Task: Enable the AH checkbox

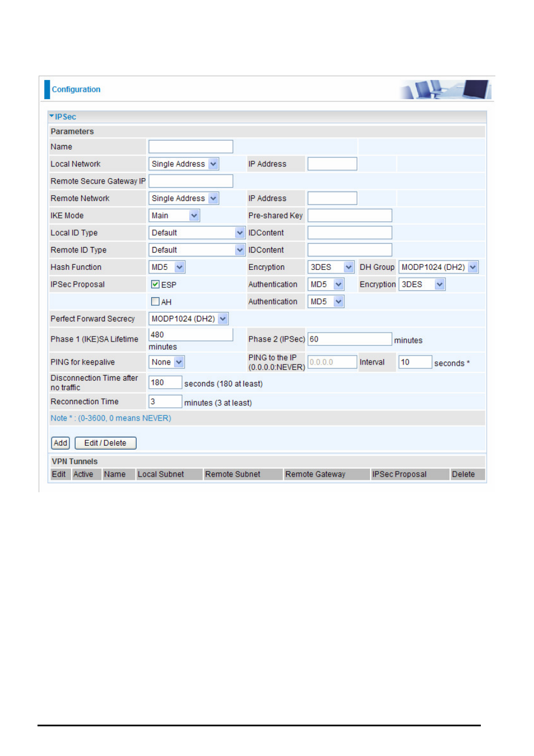Action: [x=156, y=301]
